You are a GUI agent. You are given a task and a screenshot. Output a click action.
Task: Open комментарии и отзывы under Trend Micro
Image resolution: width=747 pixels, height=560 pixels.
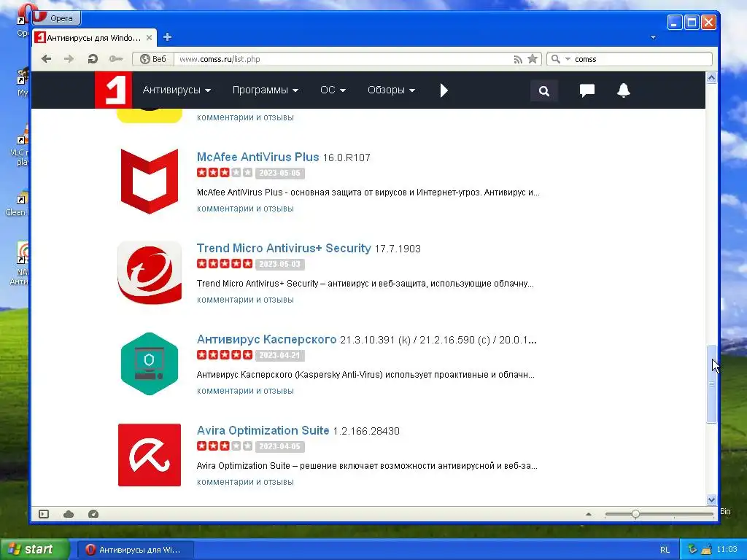point(245,300)
